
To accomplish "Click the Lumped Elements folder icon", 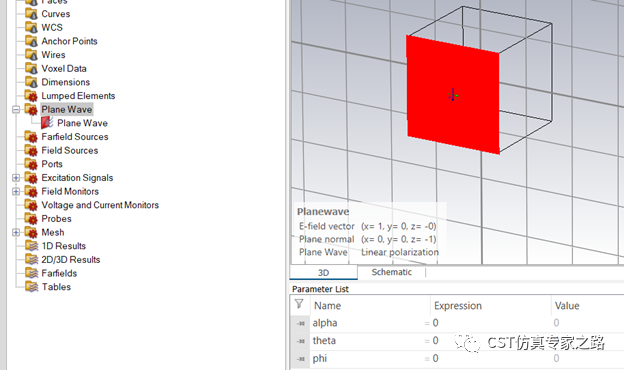I will pos(31,96).
